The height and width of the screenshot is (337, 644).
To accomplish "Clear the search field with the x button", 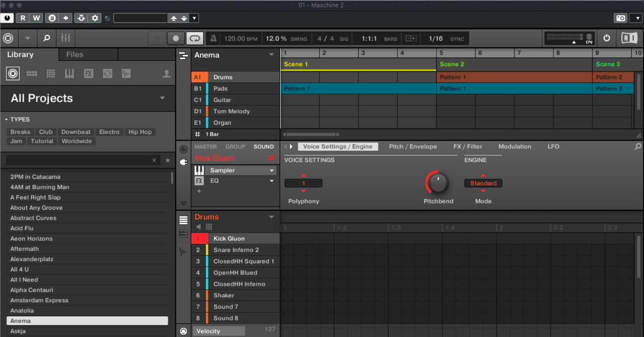I will tap(154, 159).
